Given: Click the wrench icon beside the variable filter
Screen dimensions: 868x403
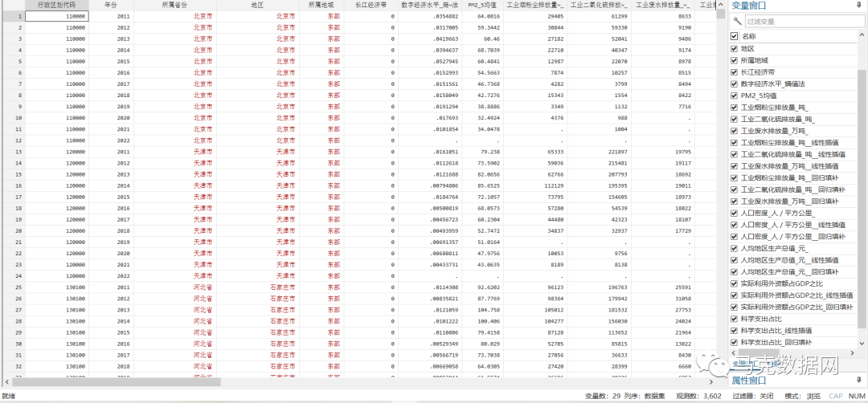Looking at the screenshot, I should point(737,22).
